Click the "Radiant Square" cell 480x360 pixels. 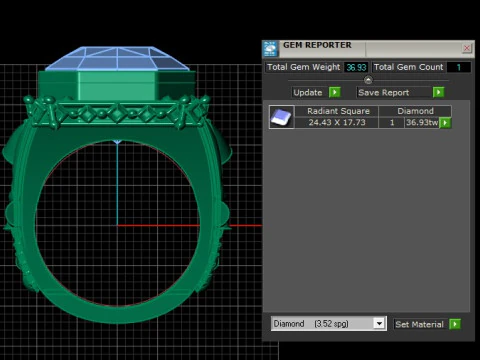337,111
